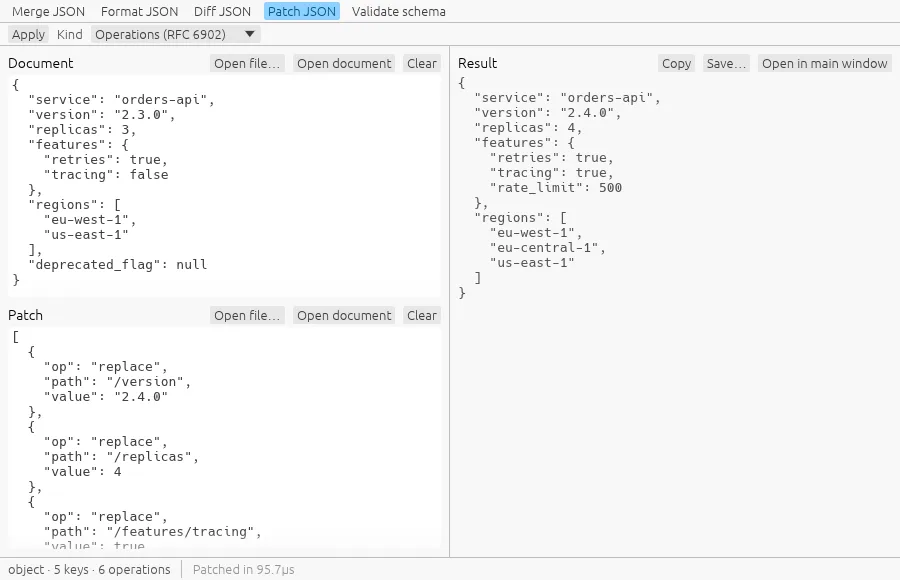Click the "Patched in 95.7µs" status text

[243, 570]
